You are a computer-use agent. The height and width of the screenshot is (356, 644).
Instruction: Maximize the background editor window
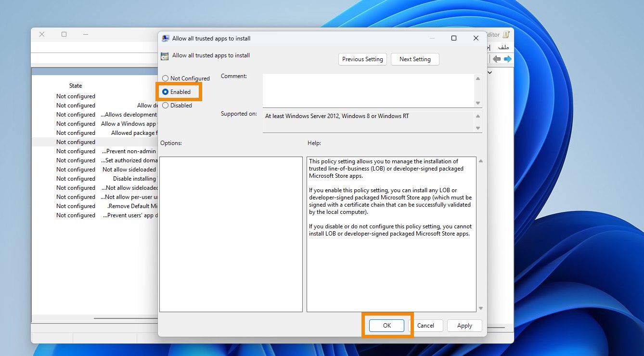64,34
